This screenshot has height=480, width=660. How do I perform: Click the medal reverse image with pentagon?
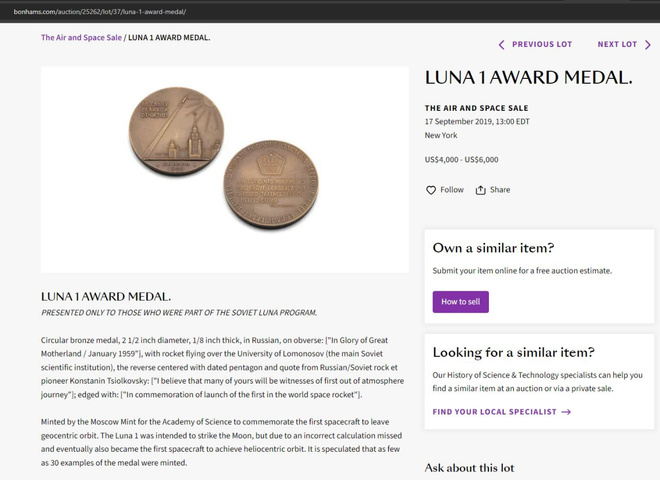[271, 184]
